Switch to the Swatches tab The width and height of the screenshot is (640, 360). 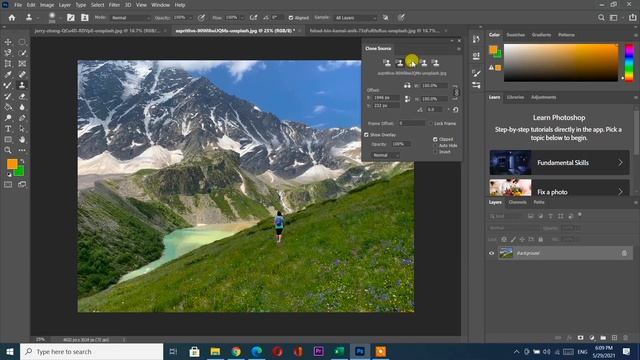click(x=516, y=35)
